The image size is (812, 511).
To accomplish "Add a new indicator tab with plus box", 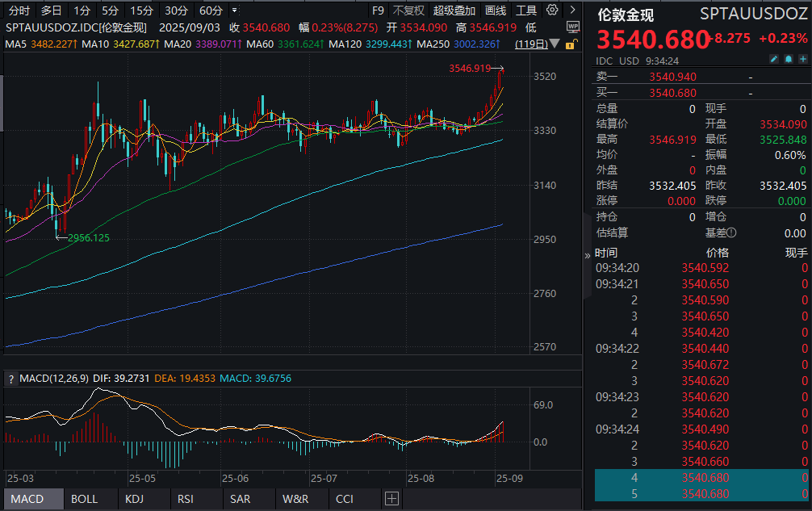I will point(391,499).
